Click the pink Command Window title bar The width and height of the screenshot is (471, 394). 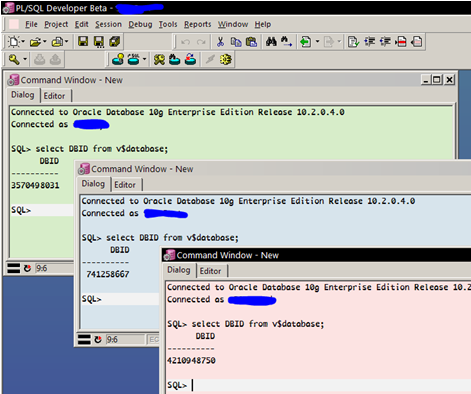(x=317, y=255)
